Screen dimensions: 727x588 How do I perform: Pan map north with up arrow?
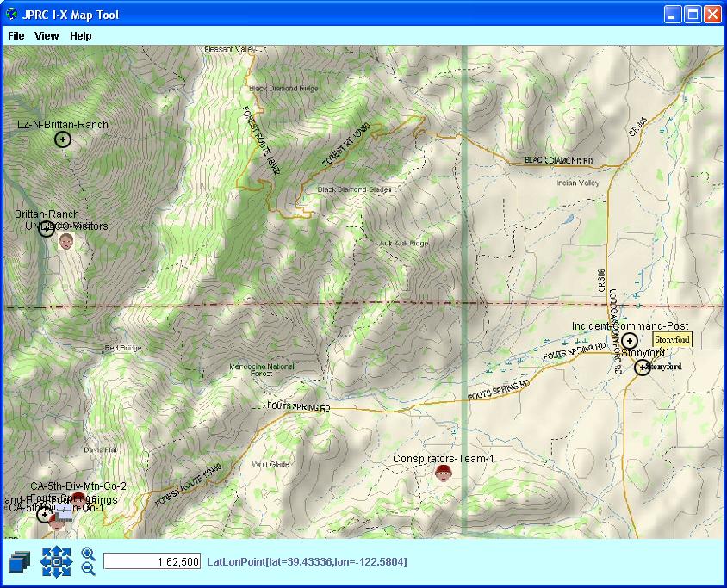56,550
